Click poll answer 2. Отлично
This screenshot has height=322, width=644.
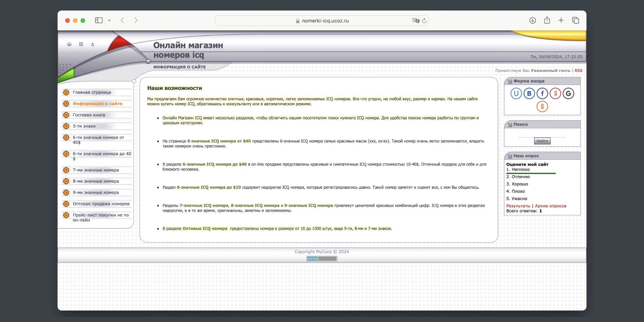(x=518, y=177)
